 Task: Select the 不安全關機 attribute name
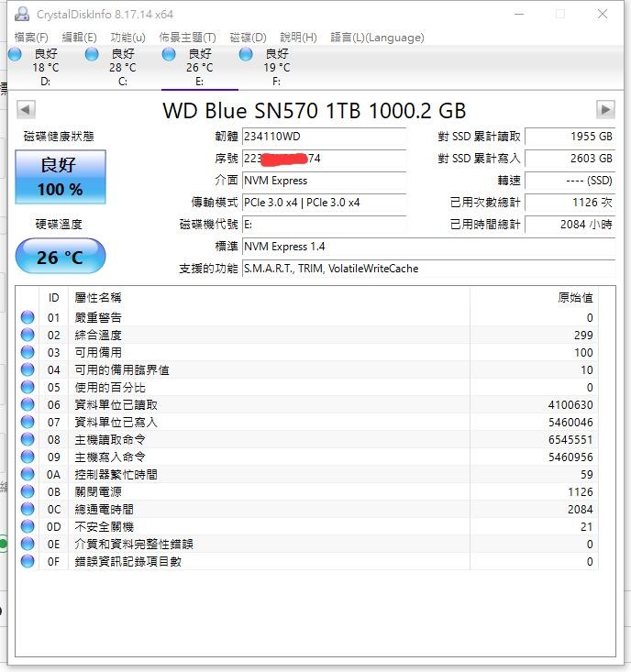tap(105, 527)
